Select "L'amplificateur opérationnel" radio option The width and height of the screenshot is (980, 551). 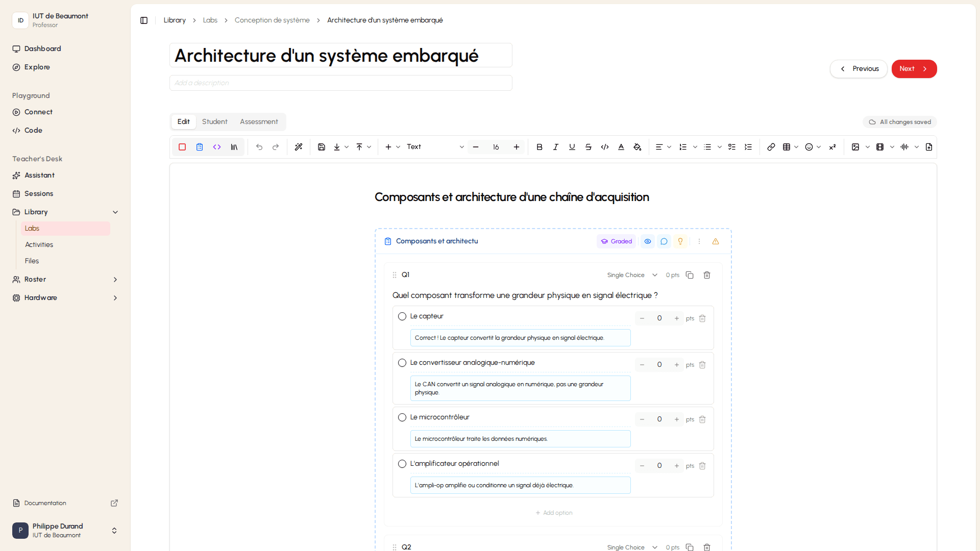[x=402, y=464]
